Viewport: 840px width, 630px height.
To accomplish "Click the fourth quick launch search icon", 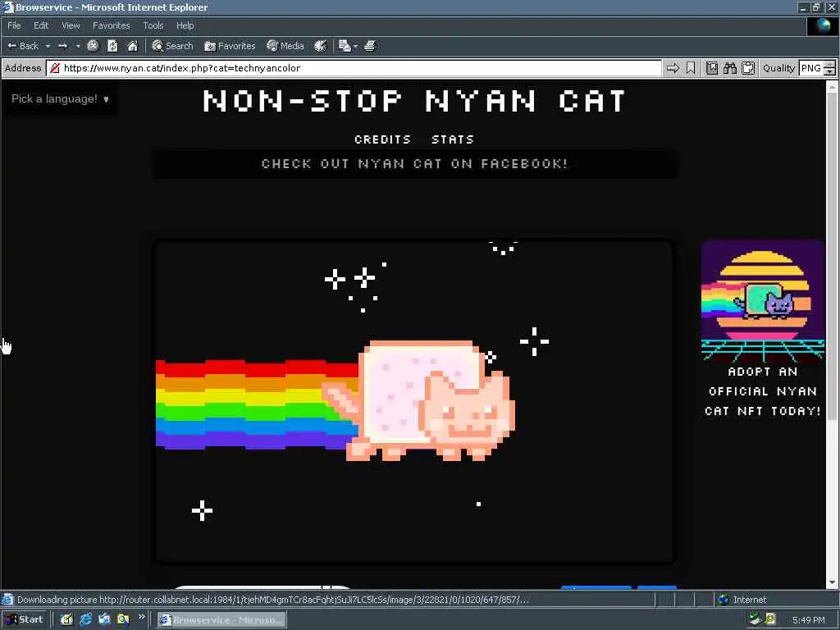I will (123, 620).
